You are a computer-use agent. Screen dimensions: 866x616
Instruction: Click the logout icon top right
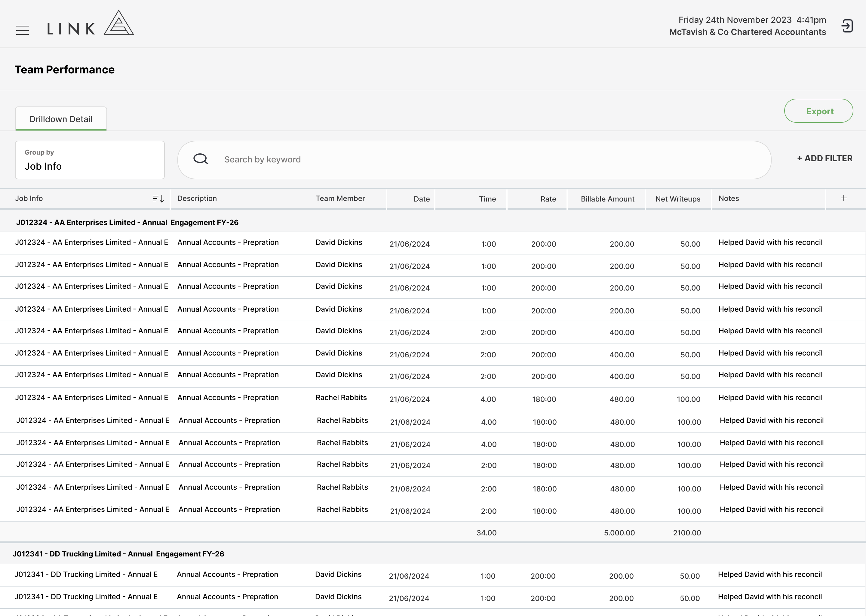coord(847,26)
